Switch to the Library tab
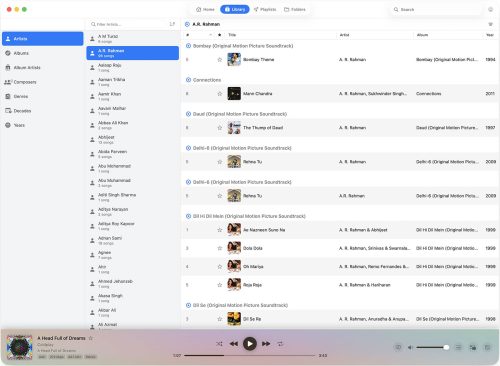Image resolution: width=500 pixels, height=366 pixels. (235, 9)
